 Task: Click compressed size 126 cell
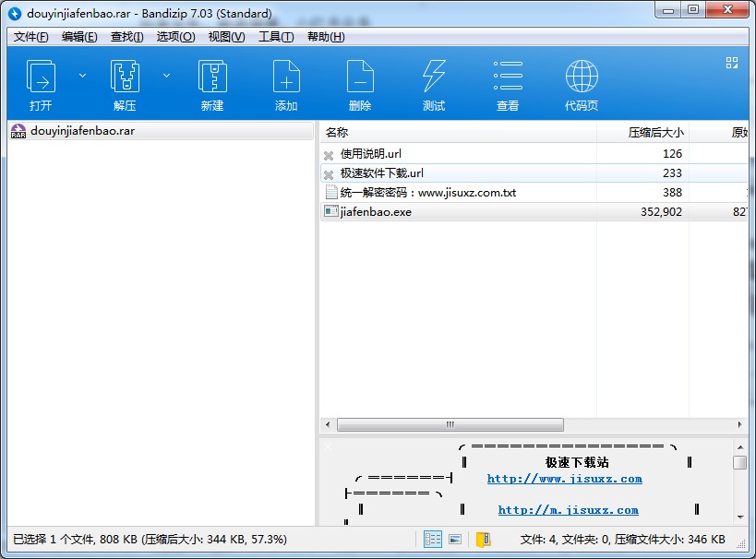(672, 154)
